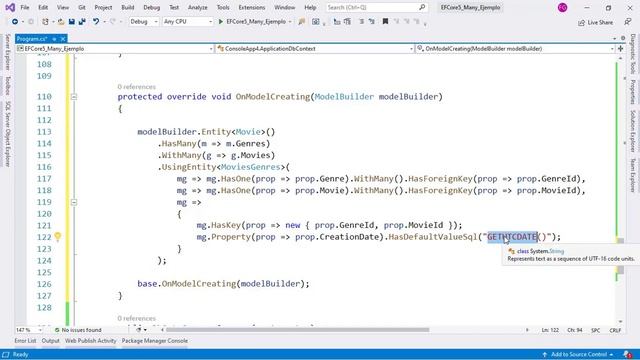Click the split editor icon

coord(621,49)
